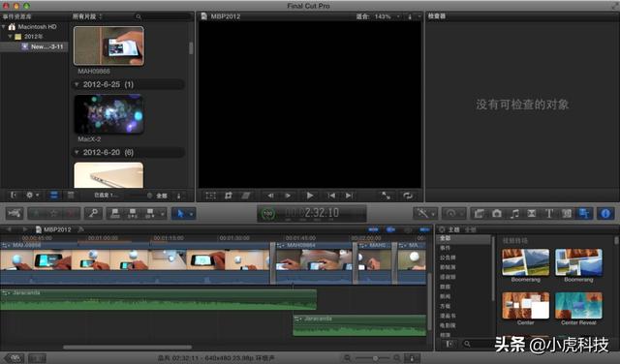Step forward one frame in viewer
Viewport: 620px width, 364px height.
pyautogui.click(x=288, y=196)
